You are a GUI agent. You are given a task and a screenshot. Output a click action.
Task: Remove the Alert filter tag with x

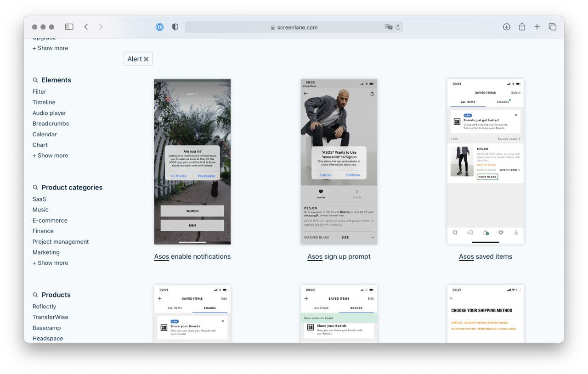[146, 59]
